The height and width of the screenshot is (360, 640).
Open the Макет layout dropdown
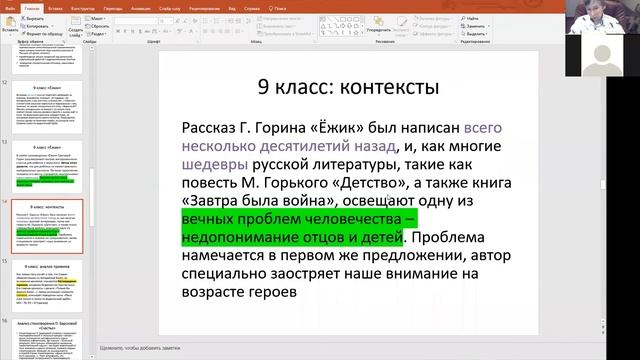[96, 18]
